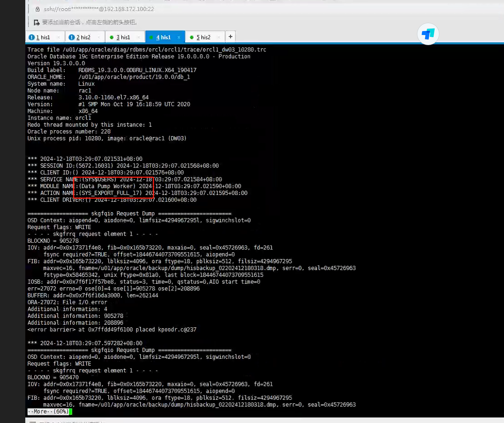Switch to the 1 his1 tab

point(45,37)
